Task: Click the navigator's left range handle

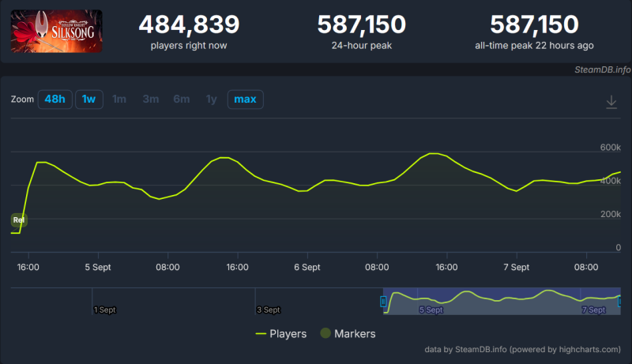Action: (383, 302)
